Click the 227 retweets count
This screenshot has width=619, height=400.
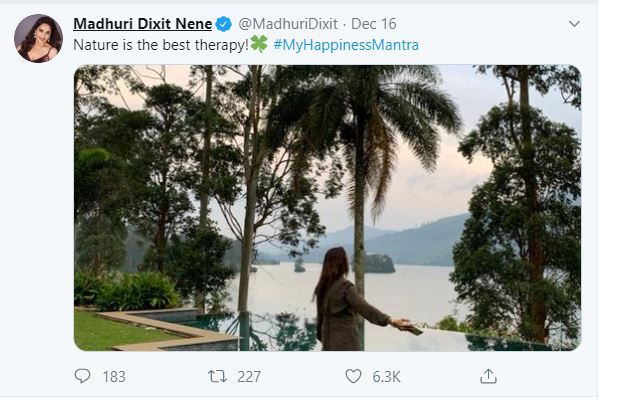tap(248, 376)
